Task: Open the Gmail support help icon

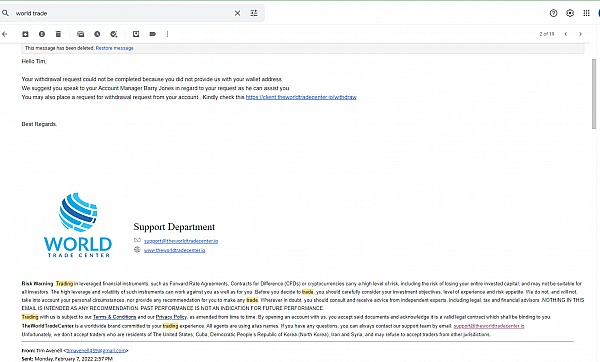Action: tap(553, 13)
